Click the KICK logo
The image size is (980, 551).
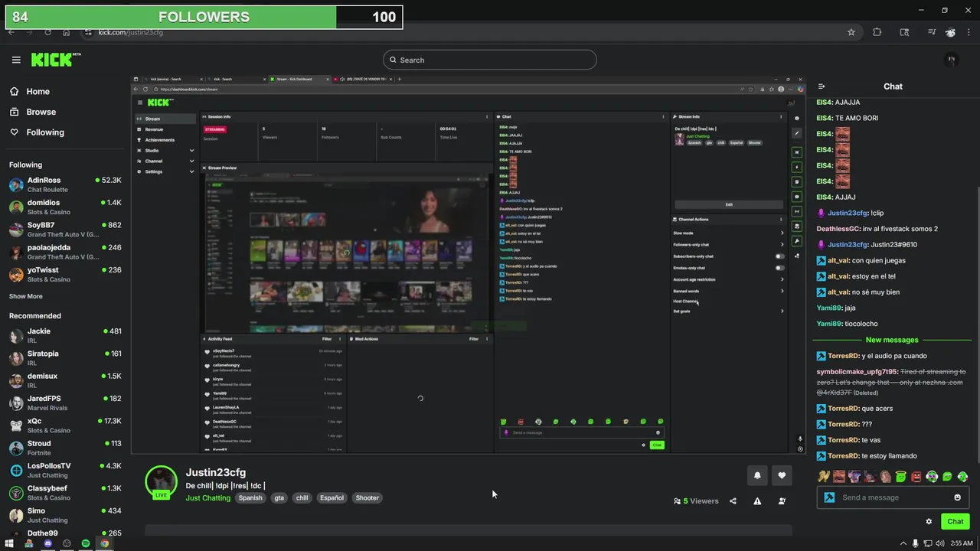55,60
